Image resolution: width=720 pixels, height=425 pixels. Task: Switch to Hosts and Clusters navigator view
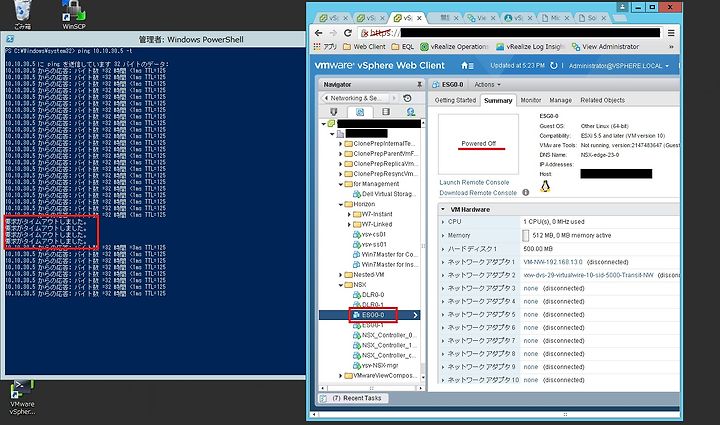click(x=334, y=112)
